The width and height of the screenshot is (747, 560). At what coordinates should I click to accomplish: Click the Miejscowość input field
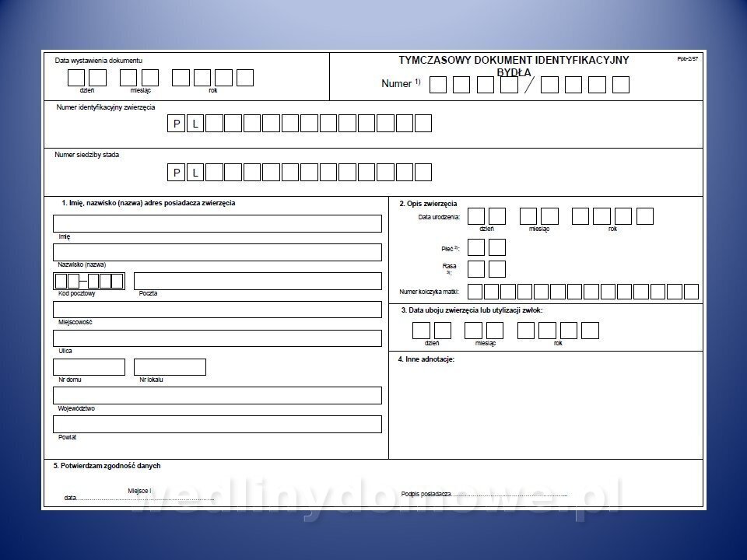[x=217, y=310]
